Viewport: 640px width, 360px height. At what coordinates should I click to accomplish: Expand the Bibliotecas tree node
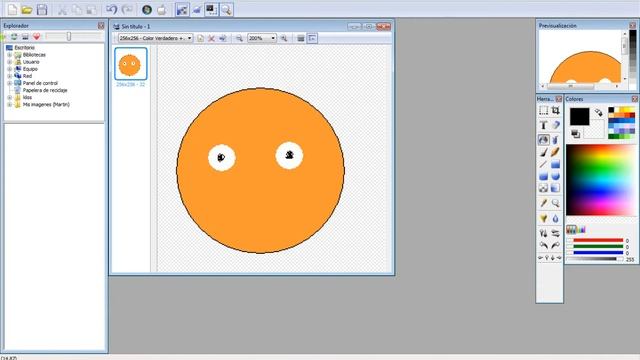(x=9, y=55)
